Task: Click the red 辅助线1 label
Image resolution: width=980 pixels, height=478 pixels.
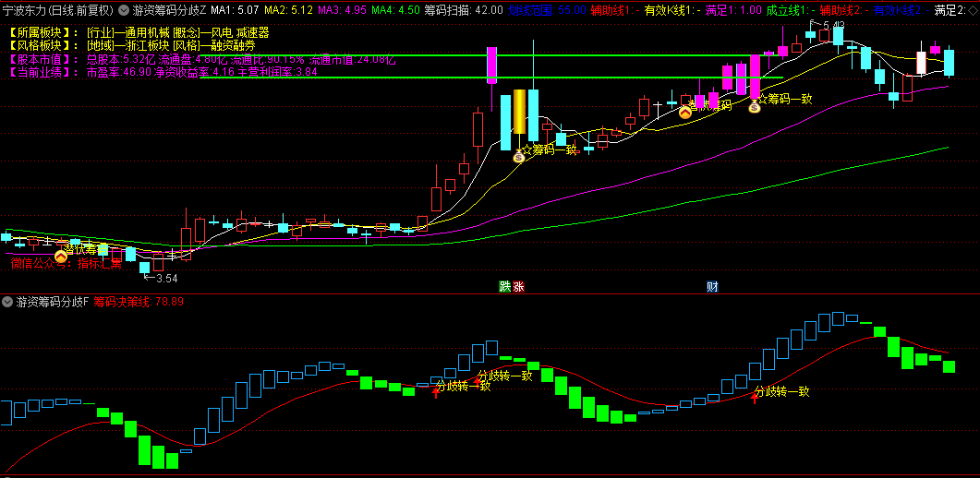Action: click(616, 10)
